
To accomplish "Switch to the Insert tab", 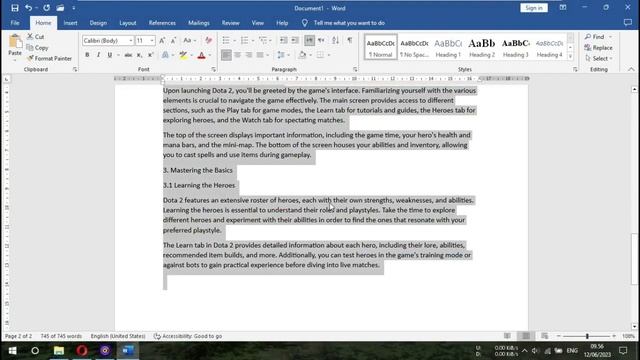I will [70, 23].
